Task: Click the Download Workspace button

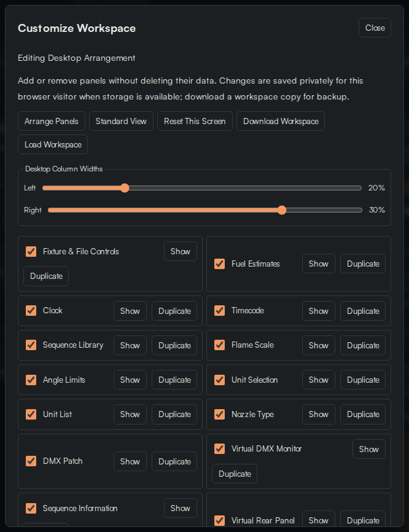Action: pos(281,121)
